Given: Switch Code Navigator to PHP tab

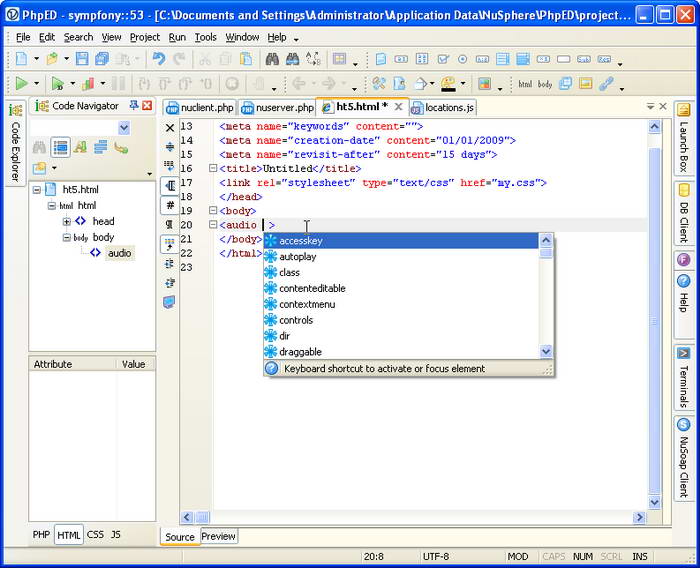Looking at the screenshot, I should tap(41, 535).
